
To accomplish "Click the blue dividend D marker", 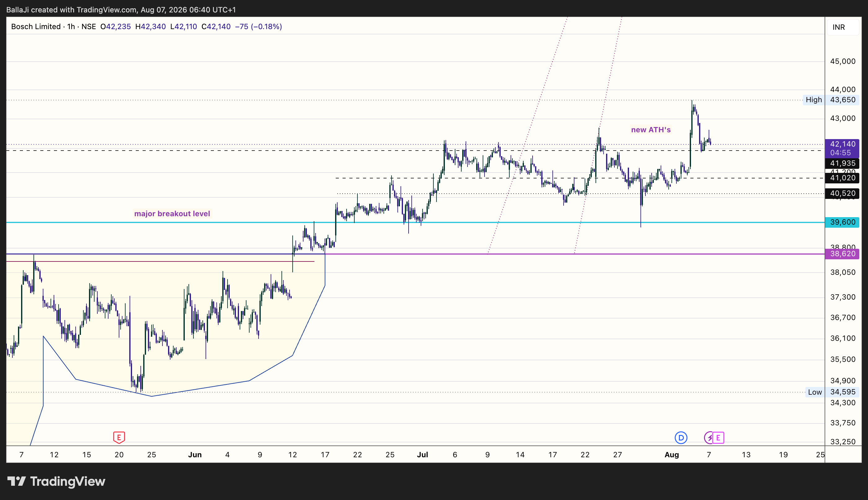I will (x=681, y=438).
